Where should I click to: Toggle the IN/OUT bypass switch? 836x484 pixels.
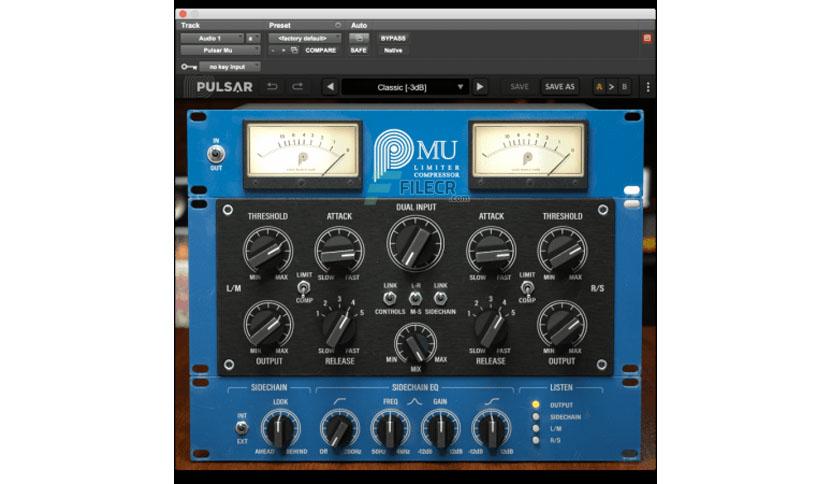pyautogui.click(x=216, y=155)
